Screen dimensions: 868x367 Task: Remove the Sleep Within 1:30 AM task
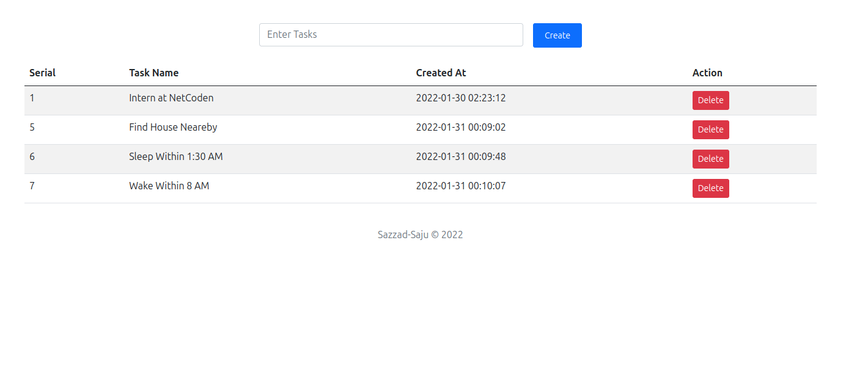point(710,159)
